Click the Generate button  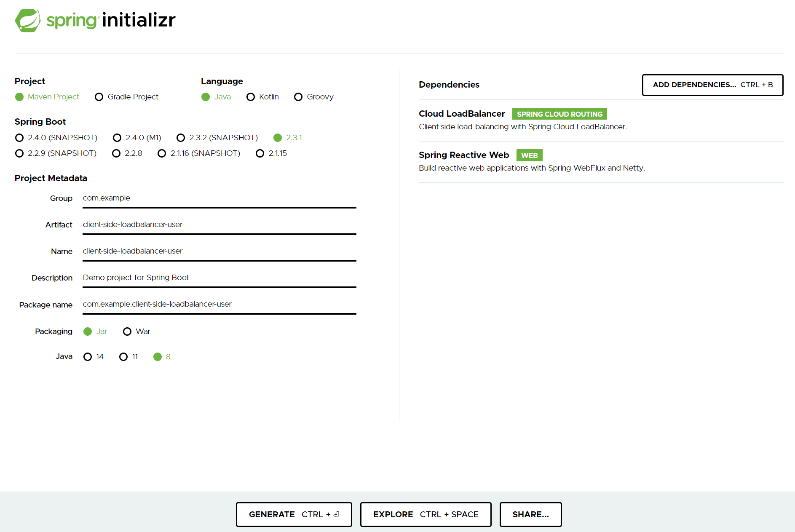click(294, 514)
